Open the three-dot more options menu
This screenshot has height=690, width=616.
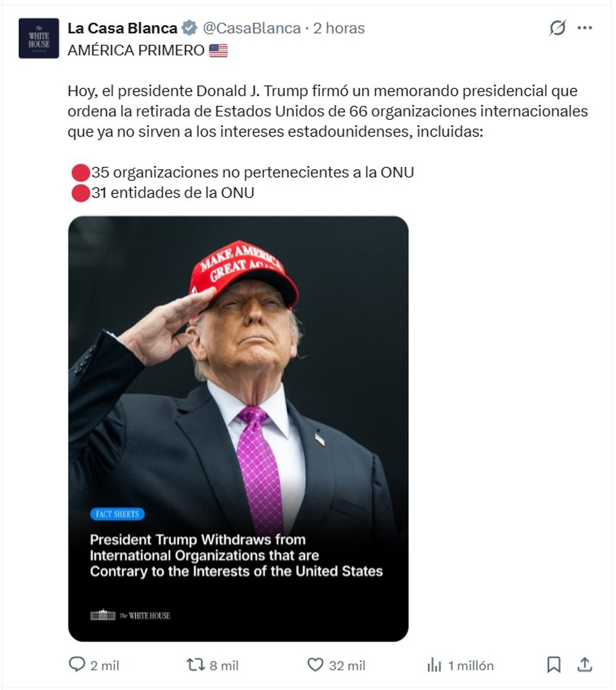[x=585, y=28]
